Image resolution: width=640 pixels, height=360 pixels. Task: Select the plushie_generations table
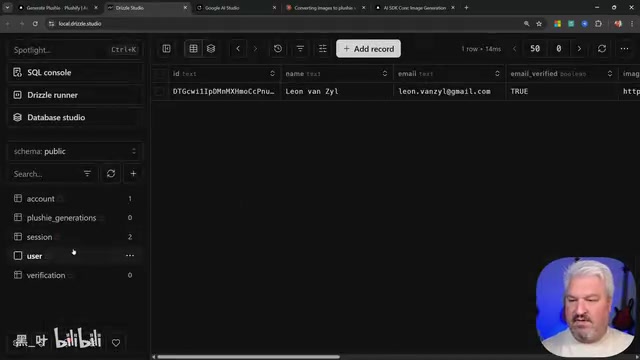click(x=75, y=218)
